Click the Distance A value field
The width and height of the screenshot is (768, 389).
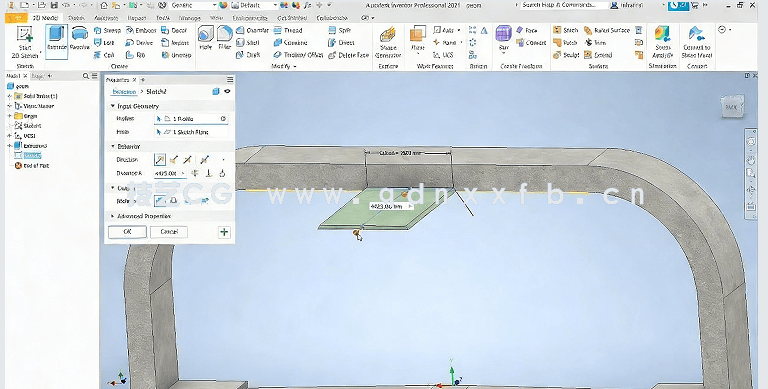coord(170,173)
